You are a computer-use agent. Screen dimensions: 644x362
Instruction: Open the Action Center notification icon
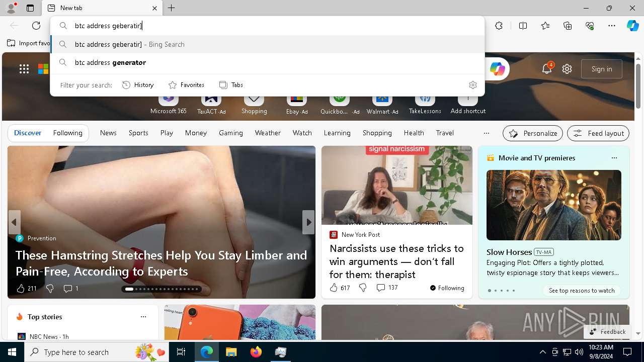pos(627,352)
